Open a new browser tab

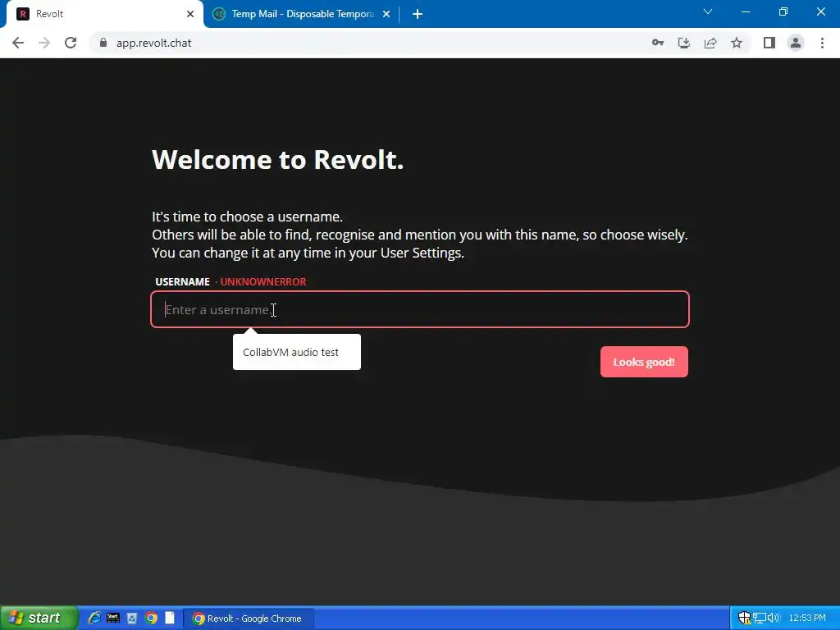click(418, 14)
